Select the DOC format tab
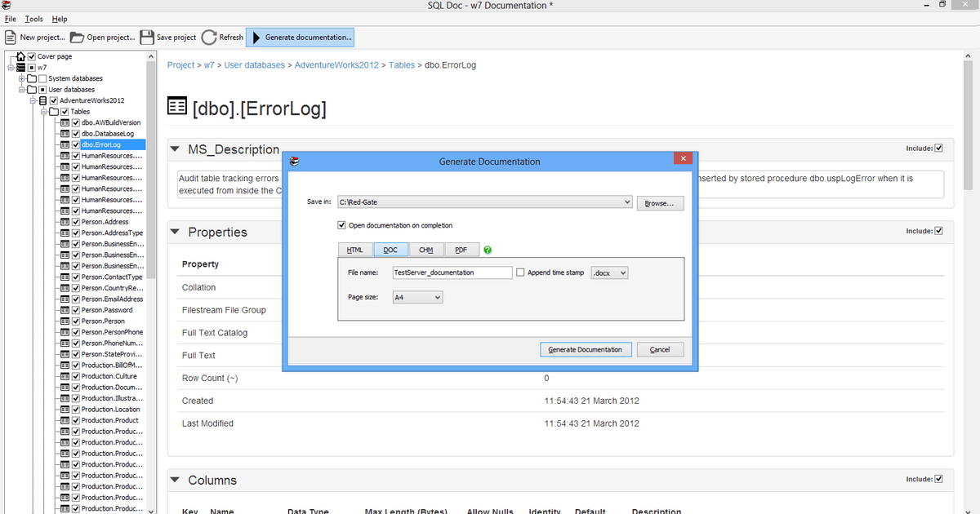The height and width of the screenshot is (514, 980). pyautogui.click(x=390, y=250)
